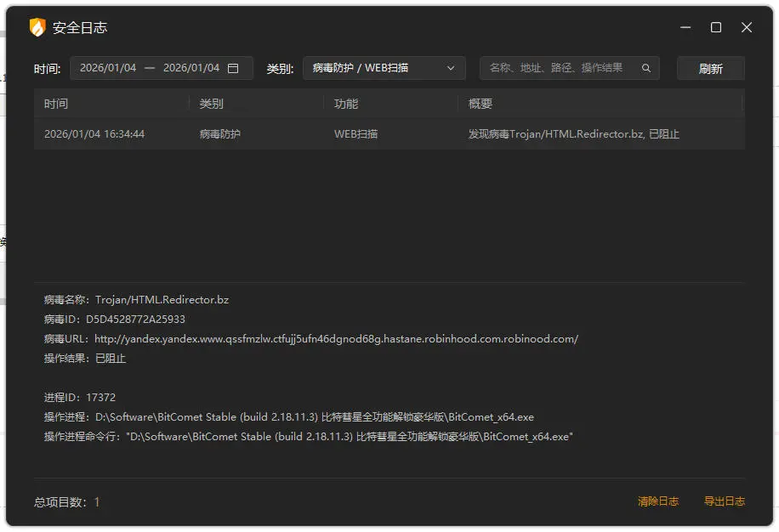Maximize the 安全日志 window

(716, 27)
